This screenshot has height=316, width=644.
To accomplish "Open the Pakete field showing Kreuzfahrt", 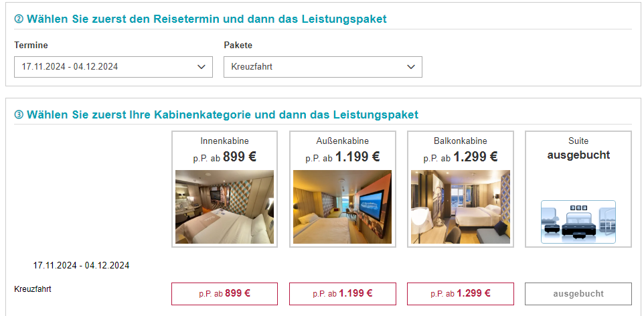I will [323, 67].
